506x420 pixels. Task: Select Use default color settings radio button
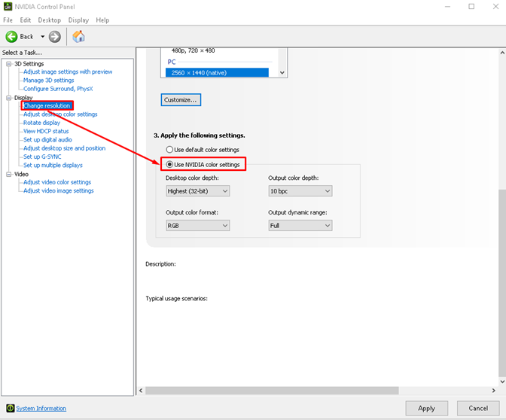(x=169, y=150)
